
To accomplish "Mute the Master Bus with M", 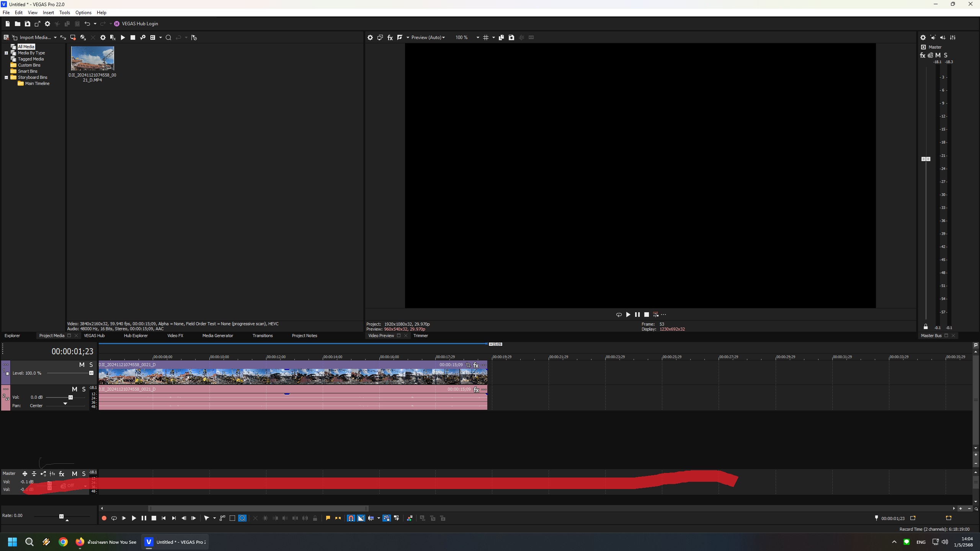I will (x=938, y=55).
